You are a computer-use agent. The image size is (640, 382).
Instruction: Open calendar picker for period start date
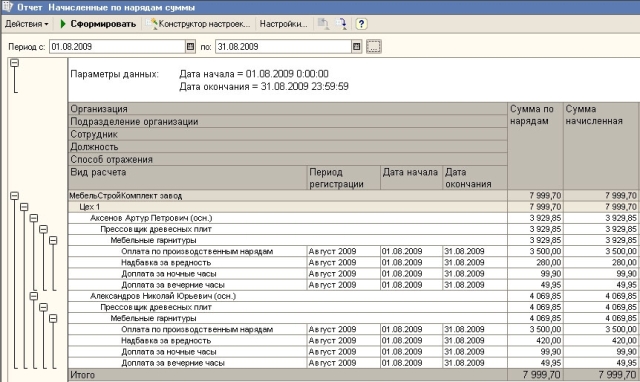[190, 47]
